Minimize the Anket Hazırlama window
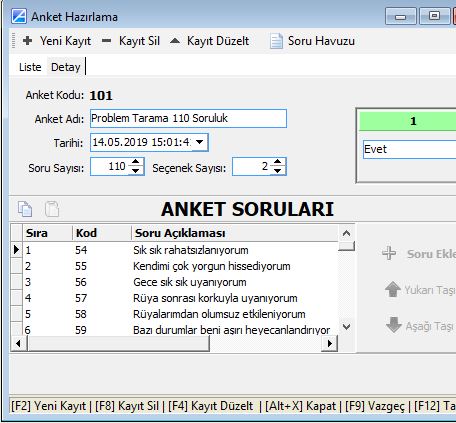This screenshot has height=423, width=456. (x=401, y=16)
